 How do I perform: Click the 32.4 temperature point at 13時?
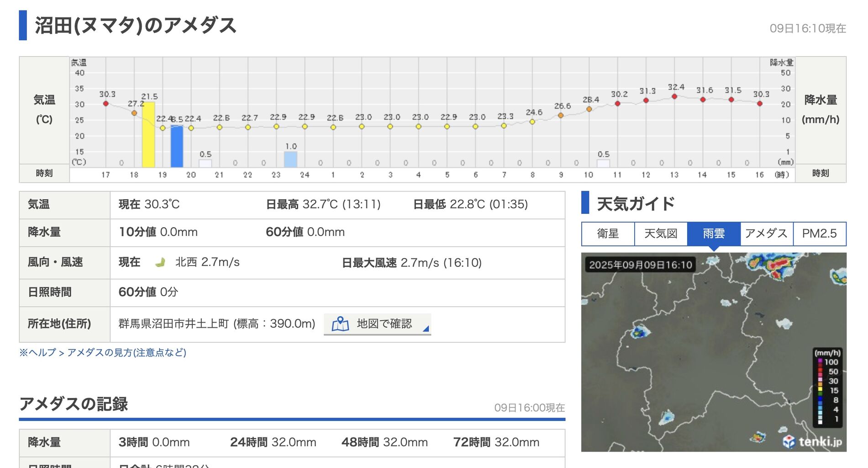tap(674, 96)
